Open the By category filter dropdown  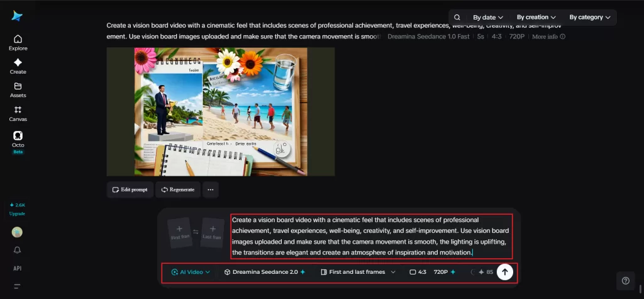pyautogui.click(x=590, y=17)
